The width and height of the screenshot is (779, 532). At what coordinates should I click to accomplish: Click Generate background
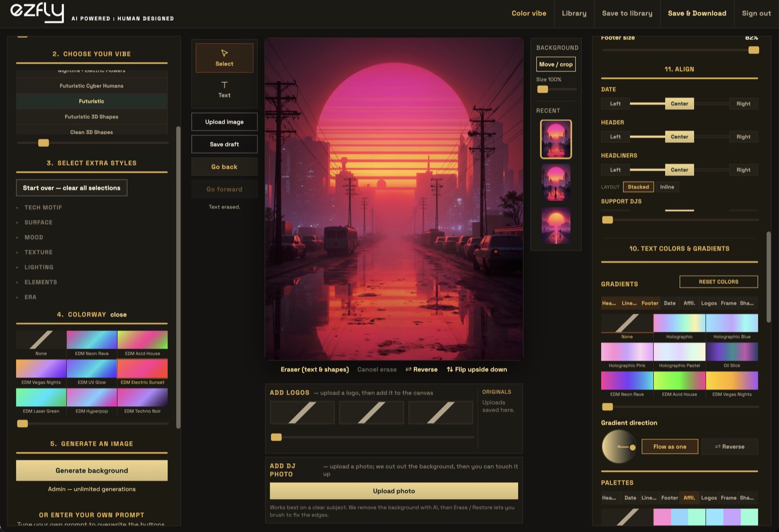92,471
